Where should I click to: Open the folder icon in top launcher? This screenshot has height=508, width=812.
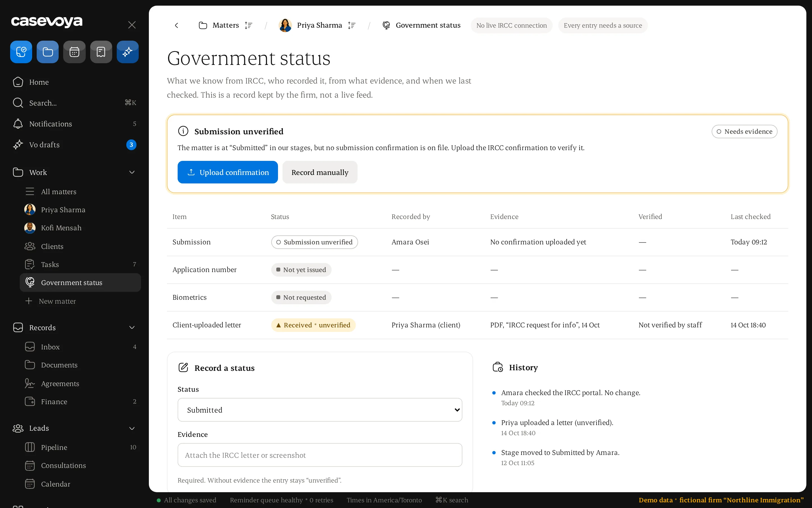[48, 52]
